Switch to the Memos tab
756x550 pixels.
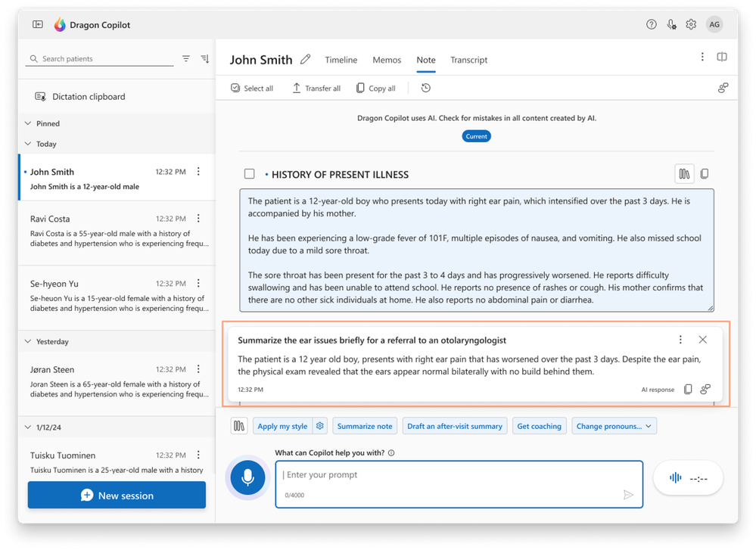[x=387, y=60]
